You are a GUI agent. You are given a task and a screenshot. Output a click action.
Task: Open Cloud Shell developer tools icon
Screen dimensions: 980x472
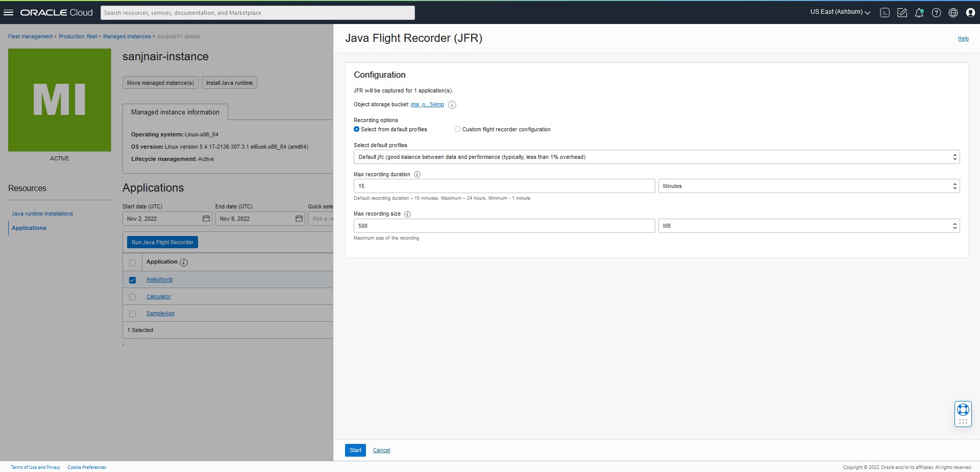[885, 13]
